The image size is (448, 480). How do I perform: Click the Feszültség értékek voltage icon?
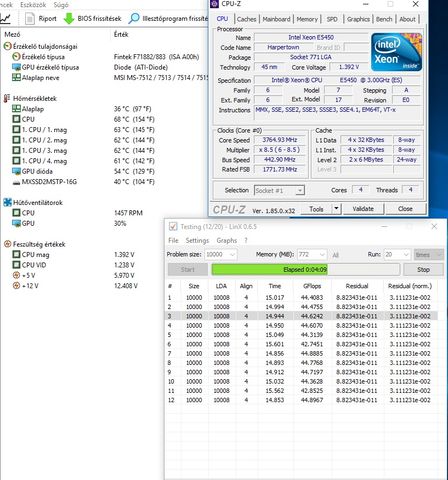pyautogui.click(x=7, y=244)
